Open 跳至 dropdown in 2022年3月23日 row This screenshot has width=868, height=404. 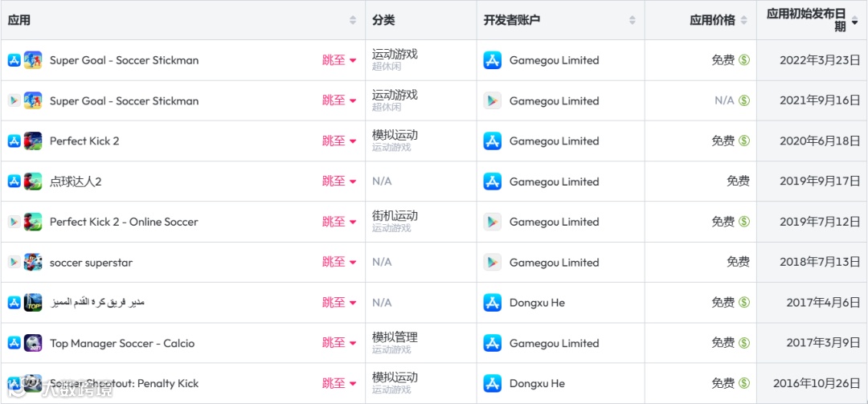pyautogui.click(x=339, y=59)
